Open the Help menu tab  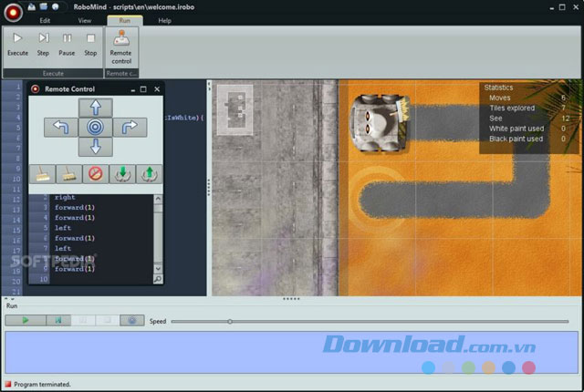[164, 19]
